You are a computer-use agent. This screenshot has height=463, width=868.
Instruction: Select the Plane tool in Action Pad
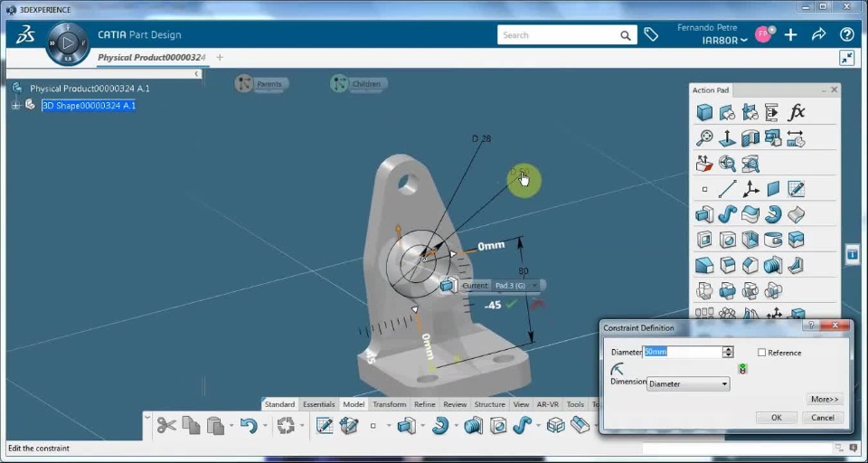tap(773, 189)
